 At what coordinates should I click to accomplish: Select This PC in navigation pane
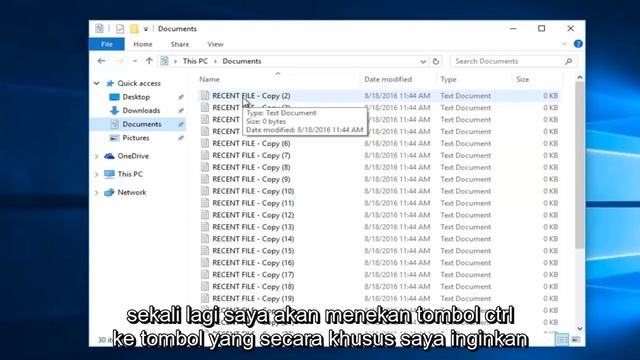click(130, 174)
